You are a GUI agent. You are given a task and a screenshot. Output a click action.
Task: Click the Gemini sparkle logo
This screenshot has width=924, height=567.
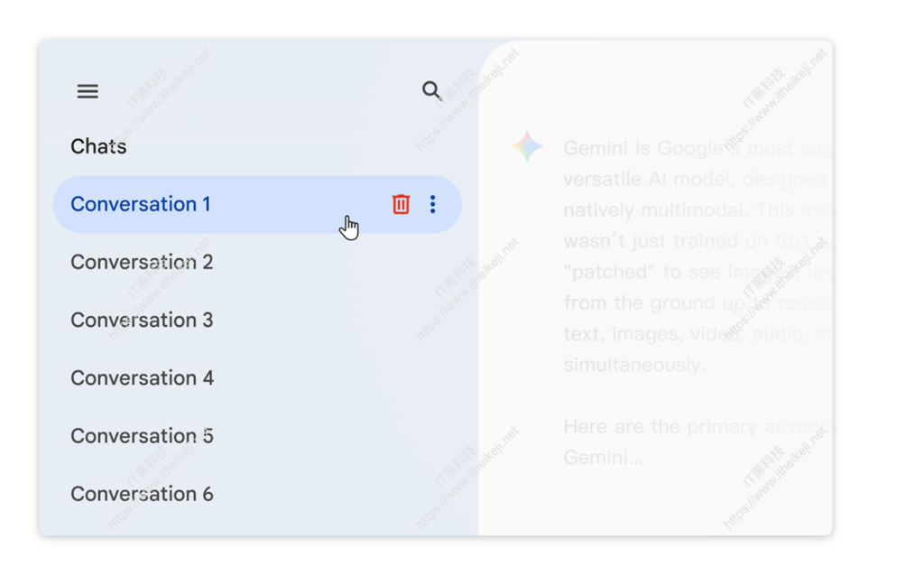527,146
